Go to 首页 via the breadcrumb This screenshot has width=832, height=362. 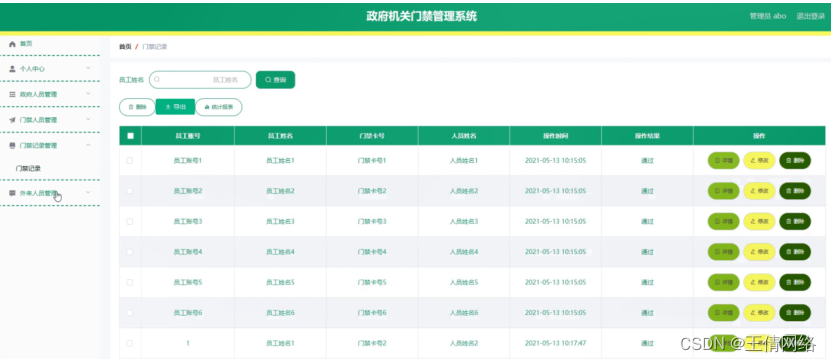[125, 47]
